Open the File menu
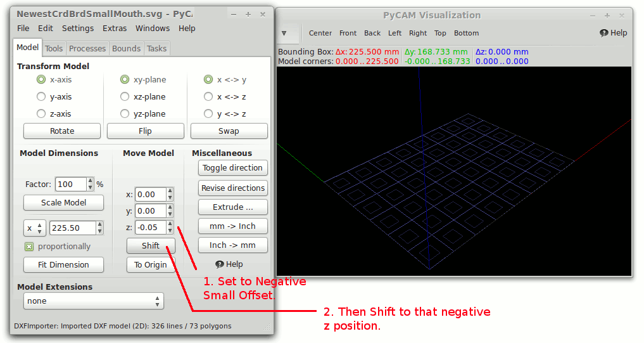Image resolution: width=644 pixels, height=343 pixels. click(x=23, y=29)
